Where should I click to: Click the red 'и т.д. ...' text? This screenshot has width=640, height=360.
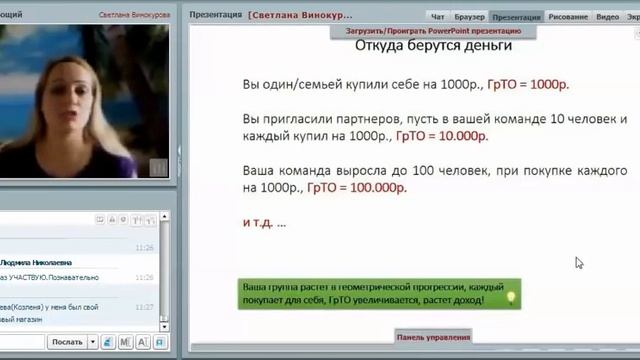[264, 223]
